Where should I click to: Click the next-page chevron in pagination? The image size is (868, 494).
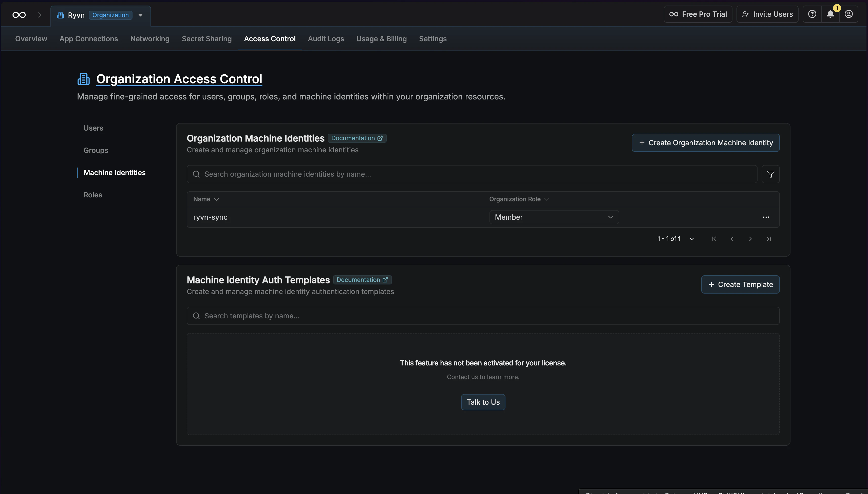[750, 238]
